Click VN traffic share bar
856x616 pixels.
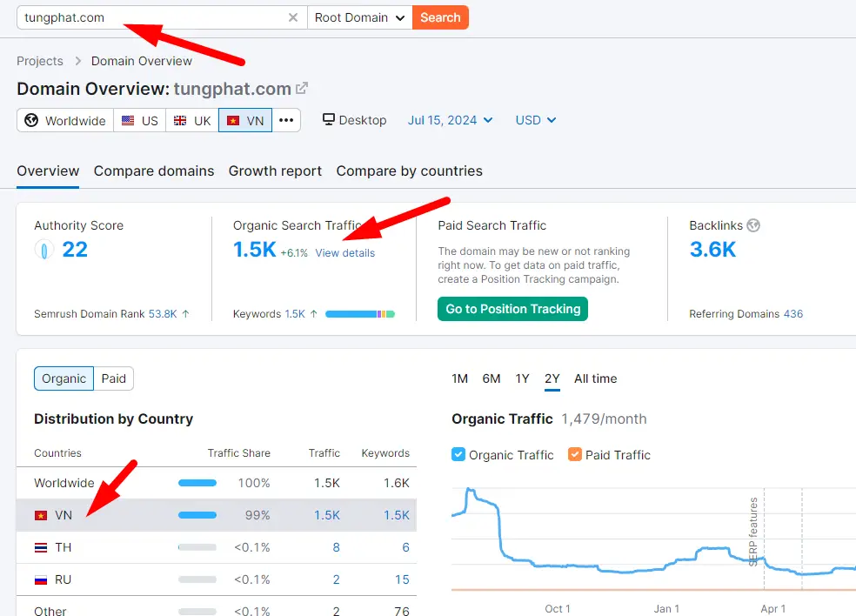197,515
